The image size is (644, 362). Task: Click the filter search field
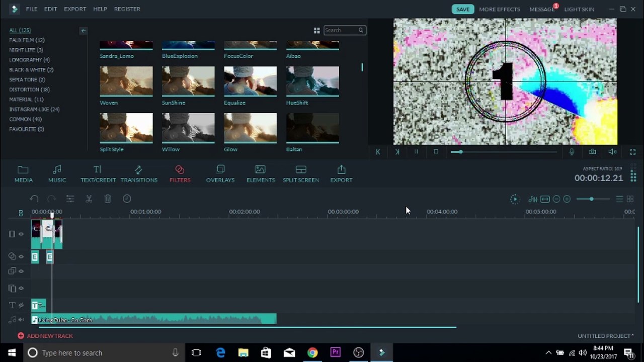point(345,31)
